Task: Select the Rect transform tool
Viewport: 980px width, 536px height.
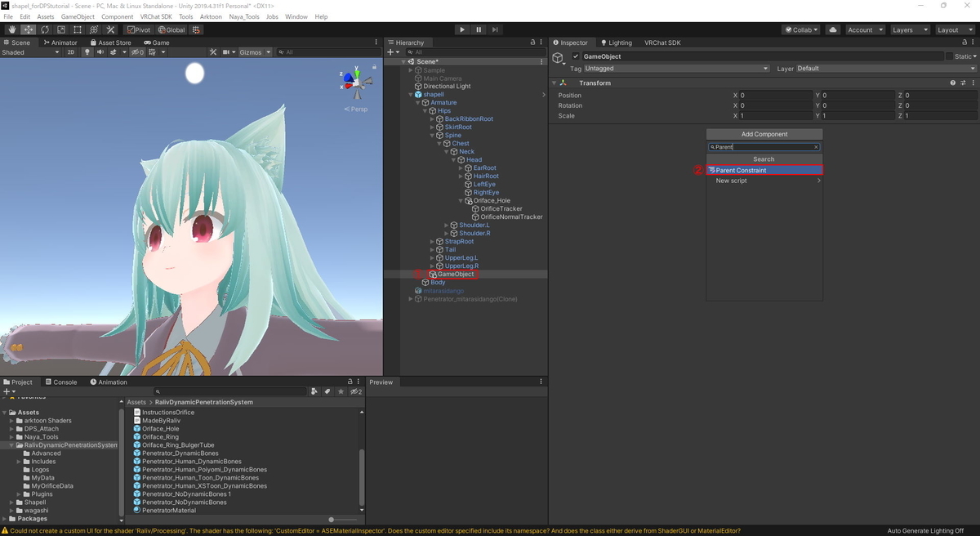Action: 77,29
